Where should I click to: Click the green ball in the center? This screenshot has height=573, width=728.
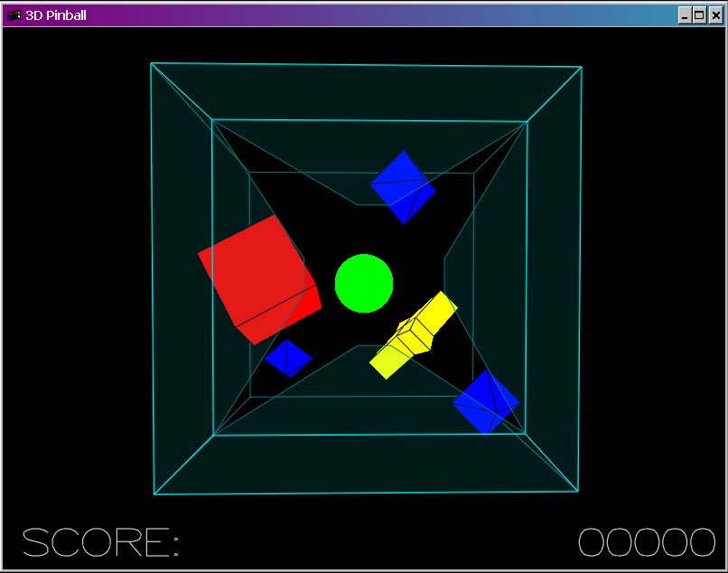(x=364, y=283)
